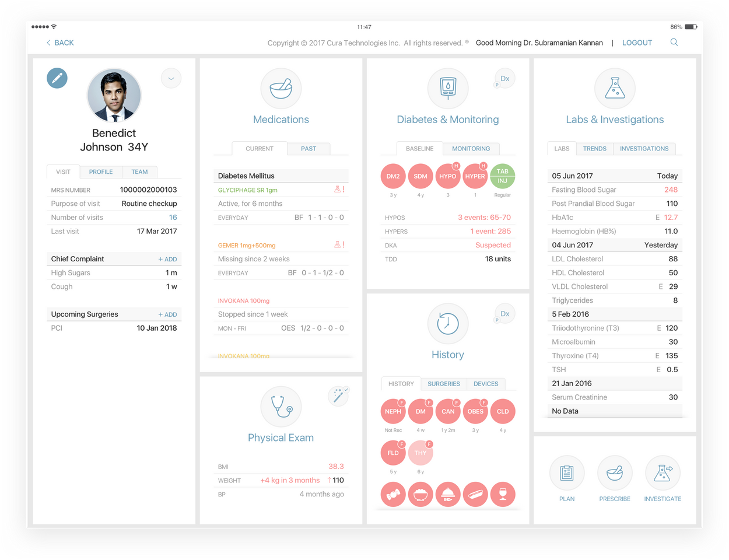Open the Diabetes & Monitoring glucometer icon
The image size is (729, 560).
point(447,89)
